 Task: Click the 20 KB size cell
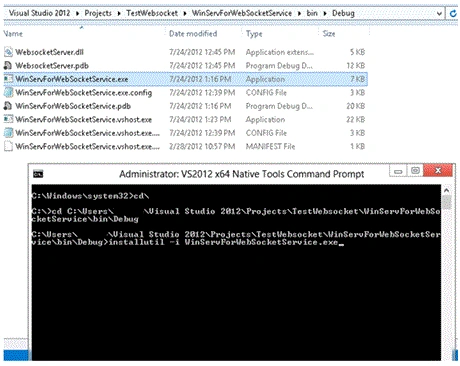click(356, 106)
